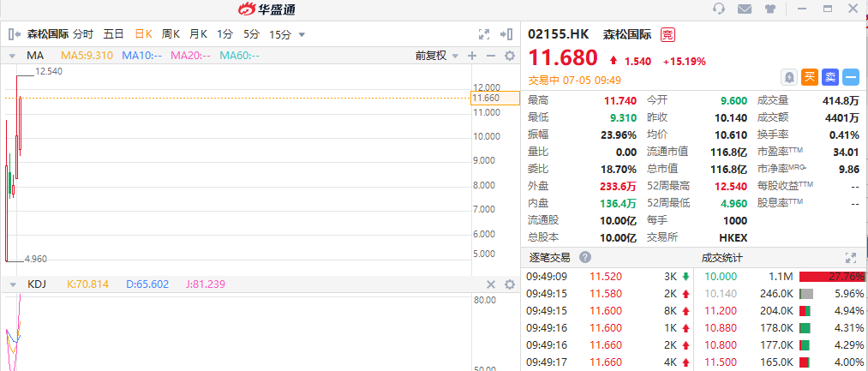Click the 09:49:09 trade row

click(x=608, y=276)
